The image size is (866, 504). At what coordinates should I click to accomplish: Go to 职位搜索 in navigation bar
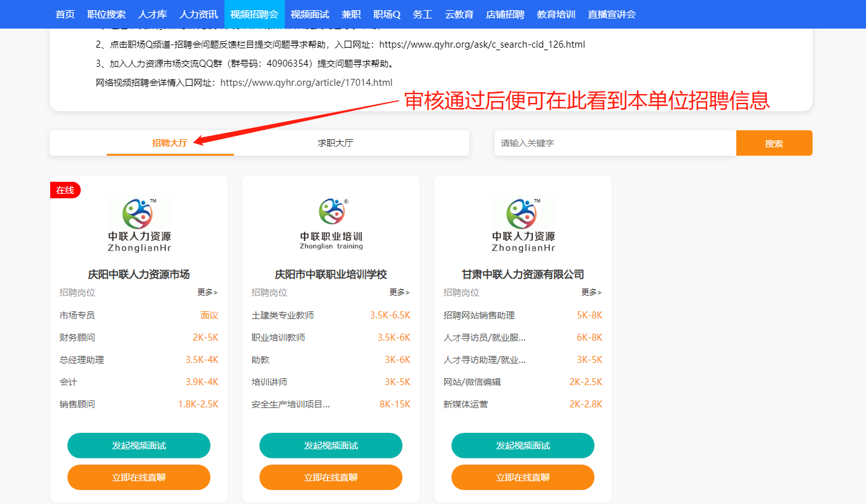[106, 14]
